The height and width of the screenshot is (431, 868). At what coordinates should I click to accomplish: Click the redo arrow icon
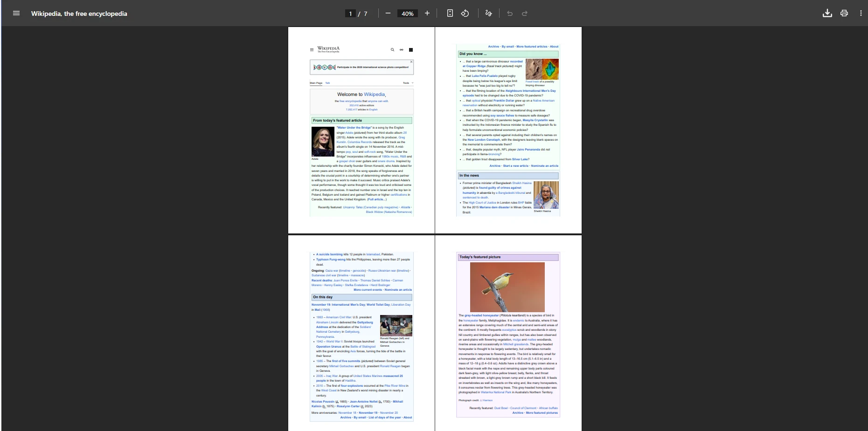525,14
